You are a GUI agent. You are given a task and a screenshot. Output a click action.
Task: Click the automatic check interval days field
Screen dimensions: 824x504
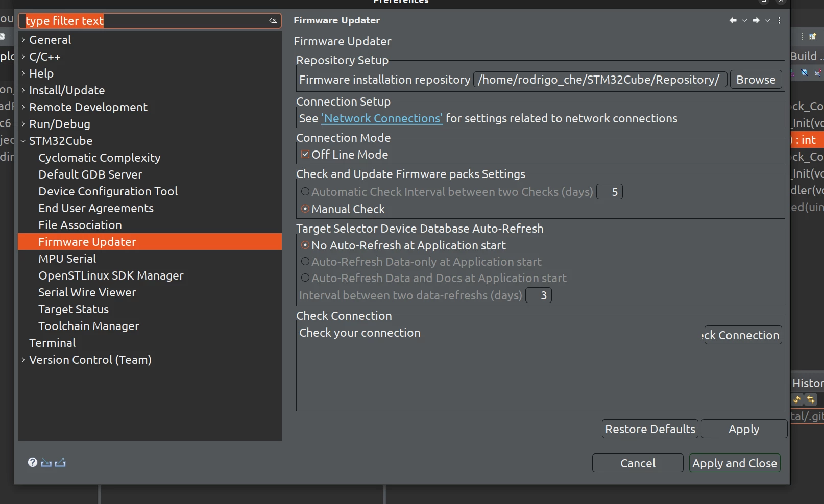pos(610,192)
